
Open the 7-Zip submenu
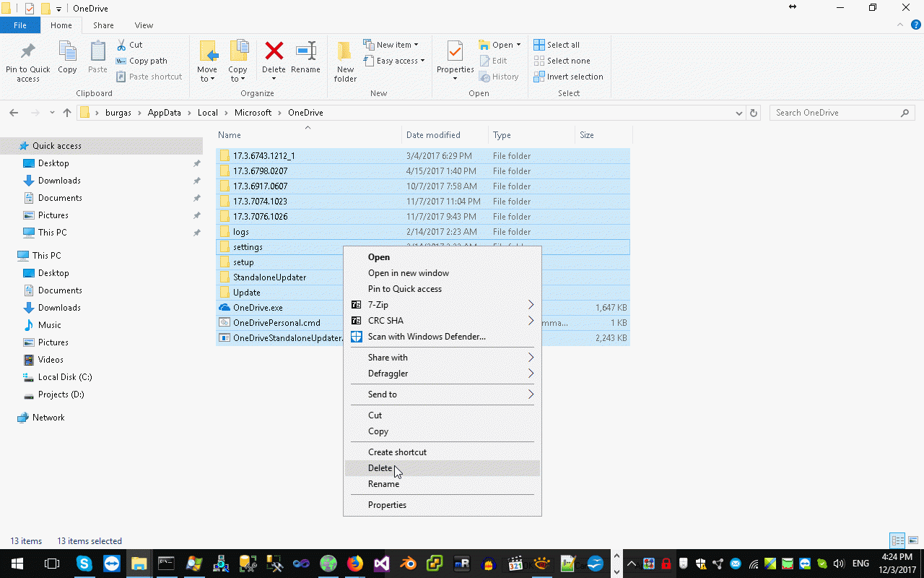pos(443,305)
